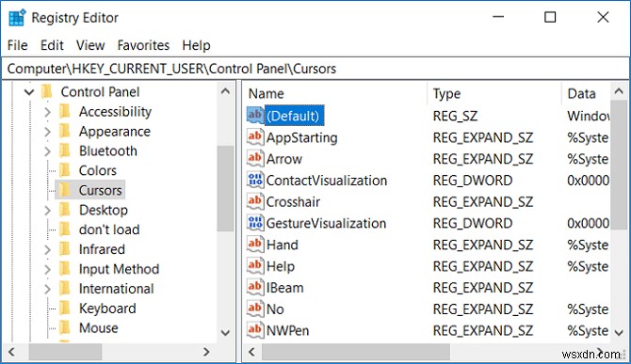Select the (Default) value name
The image size is (631, 364).
(x=293, y=116)
